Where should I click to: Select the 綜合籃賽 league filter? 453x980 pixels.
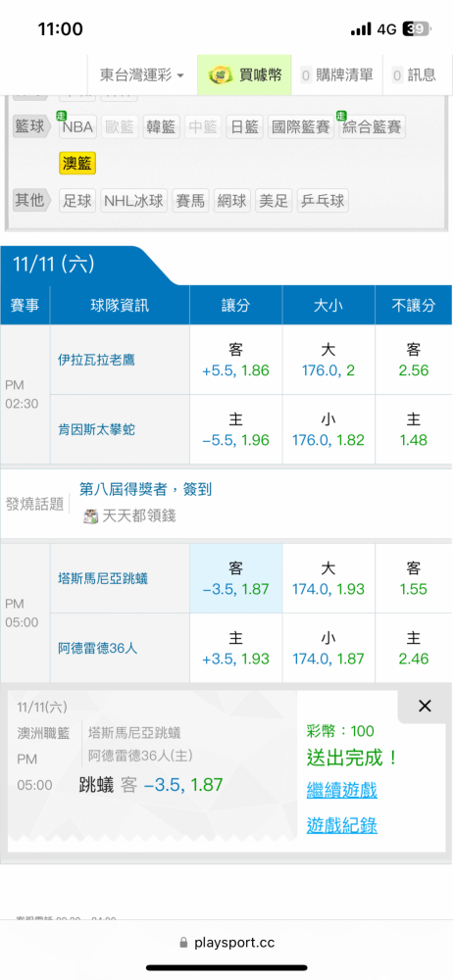pyautogui.click(x=373, y=127)
